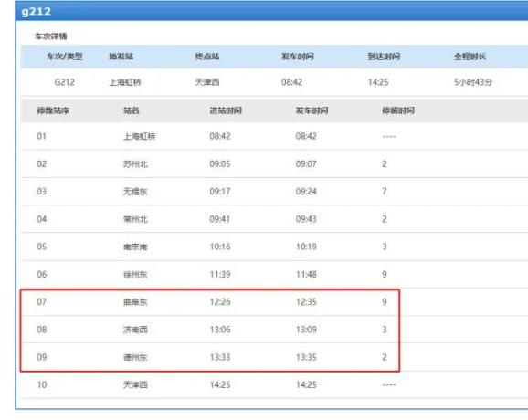Click the stay duration 2 for 苏州北

tap(385, 164)
